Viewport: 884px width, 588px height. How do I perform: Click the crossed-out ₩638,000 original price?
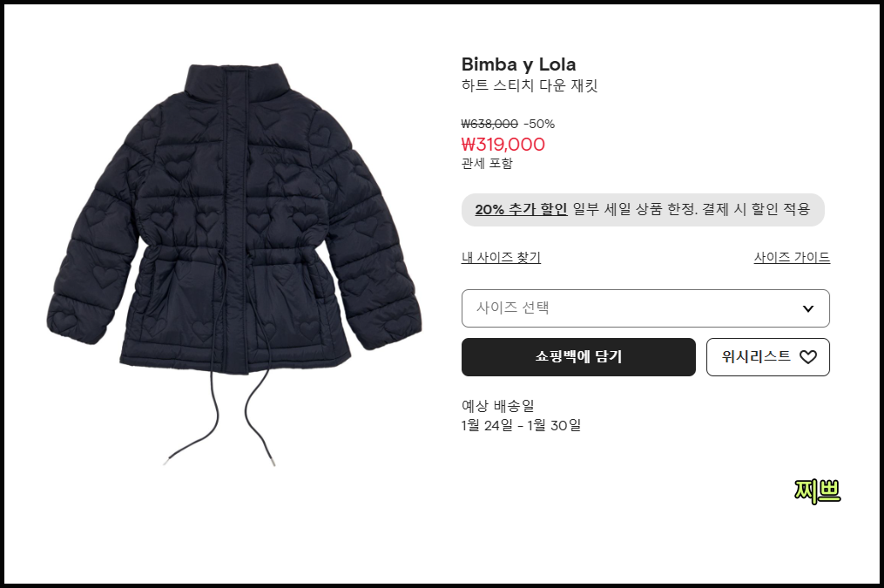pos(489,124)
